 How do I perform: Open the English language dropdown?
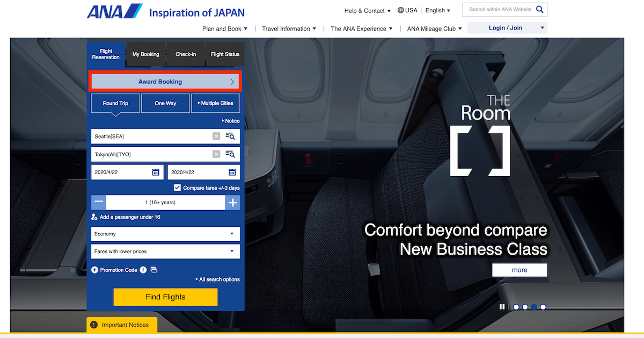click(x=438, y=10)
